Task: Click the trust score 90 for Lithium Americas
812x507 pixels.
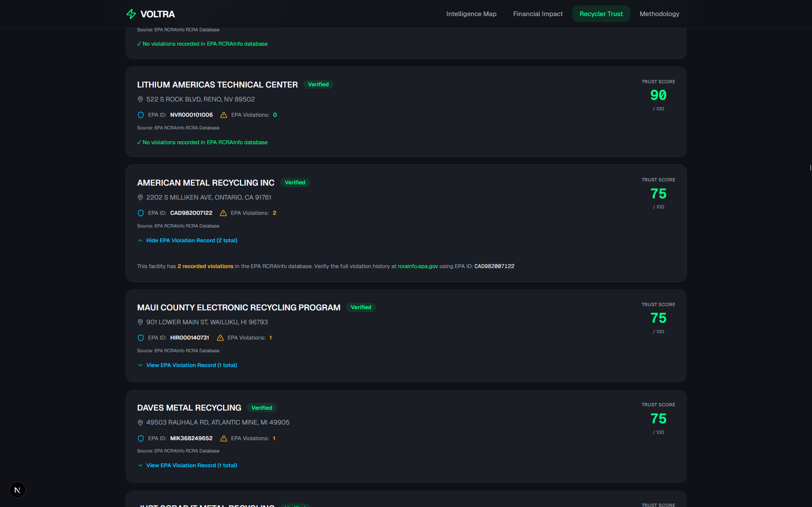Action: 658,95
